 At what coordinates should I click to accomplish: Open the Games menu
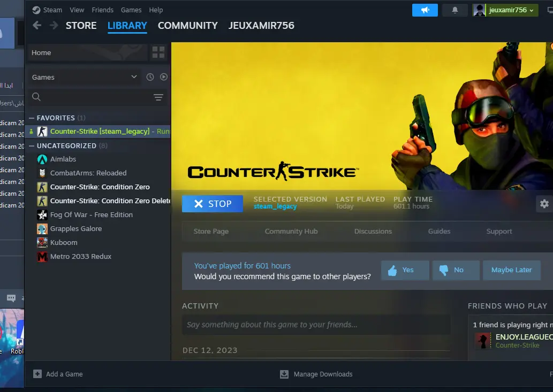[x=131, y=10]
